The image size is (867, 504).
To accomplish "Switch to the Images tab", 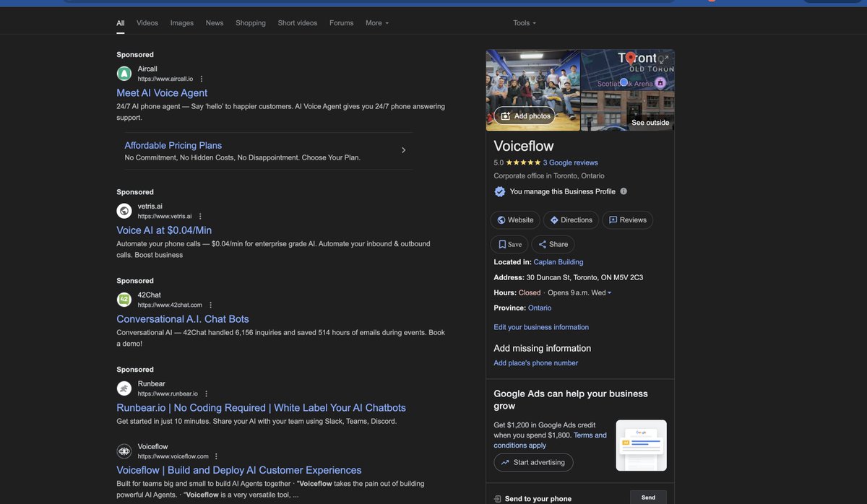I will [182, 23].
